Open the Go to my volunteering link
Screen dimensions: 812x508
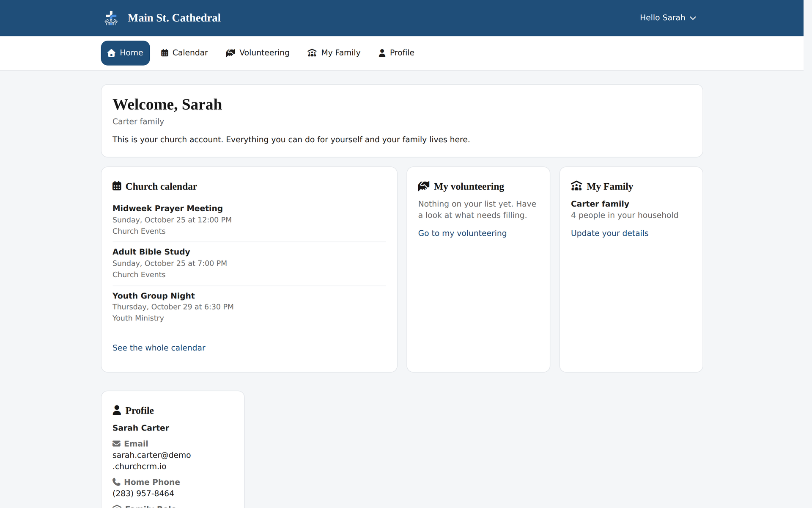click(462, 233)
